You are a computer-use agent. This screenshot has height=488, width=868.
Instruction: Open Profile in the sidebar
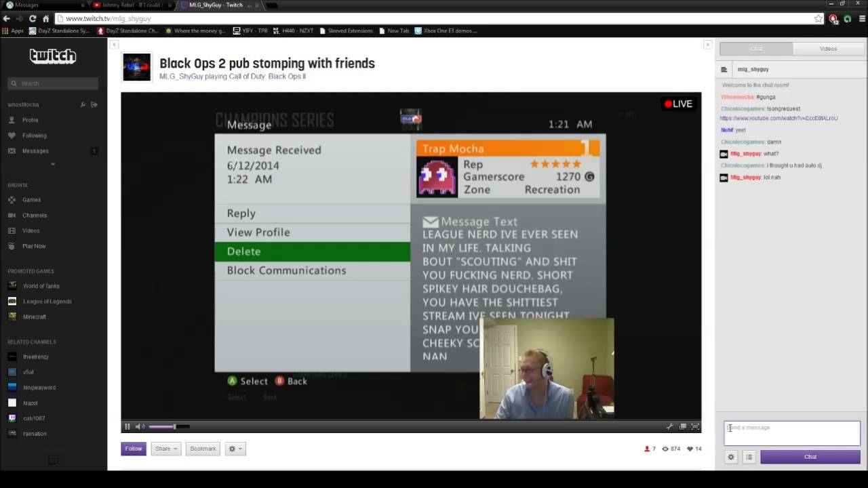click(x=31, y=120)
